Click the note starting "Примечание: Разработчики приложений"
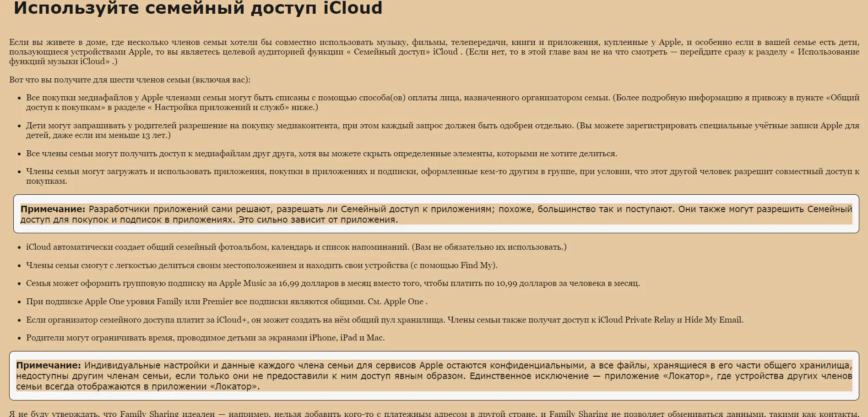This screenshot has width=868, height=417. coord(436,214)
